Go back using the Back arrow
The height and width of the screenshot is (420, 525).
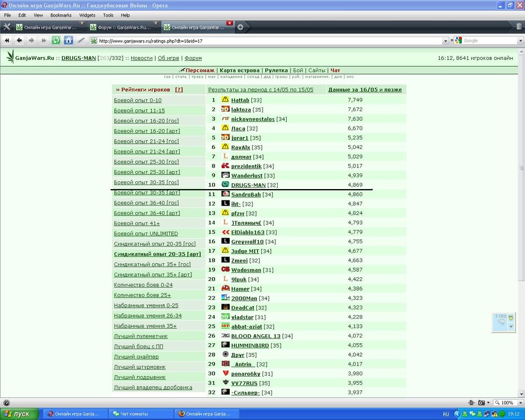click(19, 41)
